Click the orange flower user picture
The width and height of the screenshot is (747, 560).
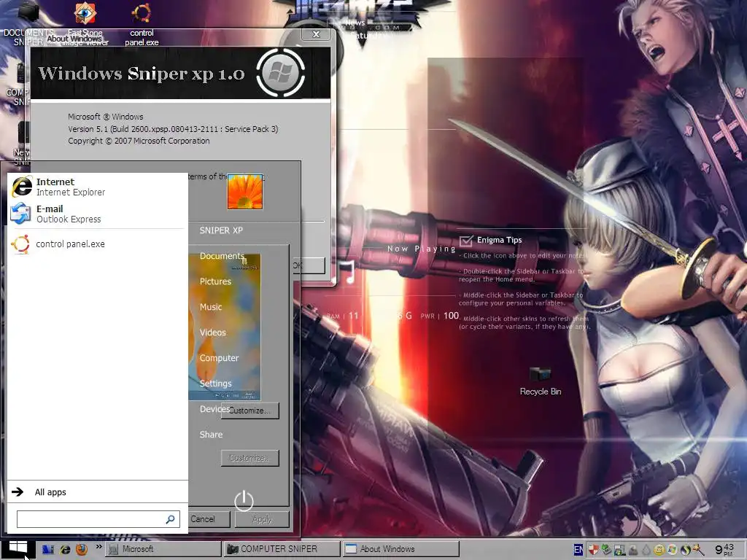(x=245, y=192)
